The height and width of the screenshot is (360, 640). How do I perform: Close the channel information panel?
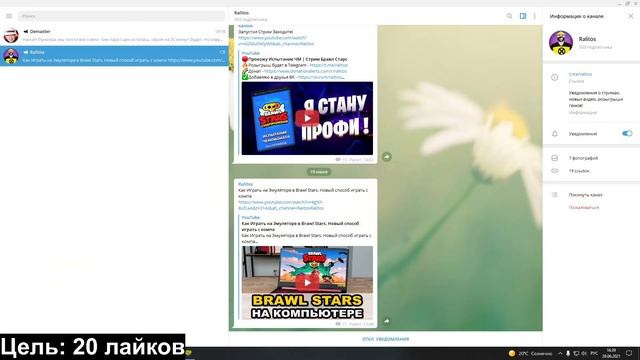click(631, 16)
